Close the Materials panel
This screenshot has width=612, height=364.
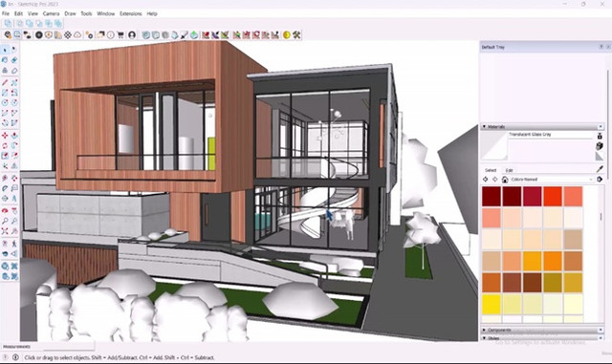pyautogui.click(x=601, y=126)
